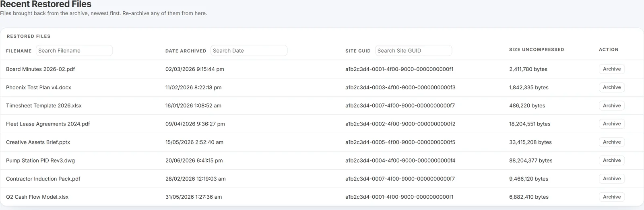
Task: Click the Search Filename input field
Action: (x=74, y=51)
